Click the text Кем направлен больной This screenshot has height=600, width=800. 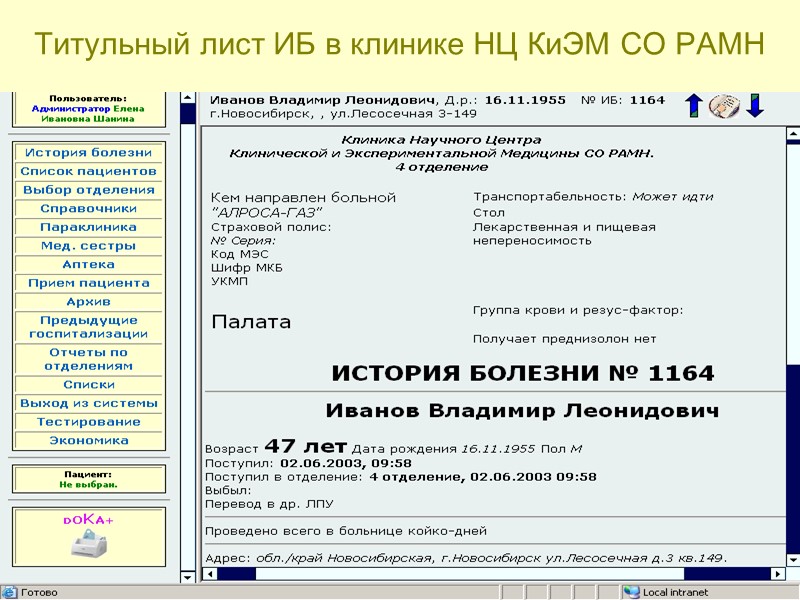coord(304,197)
